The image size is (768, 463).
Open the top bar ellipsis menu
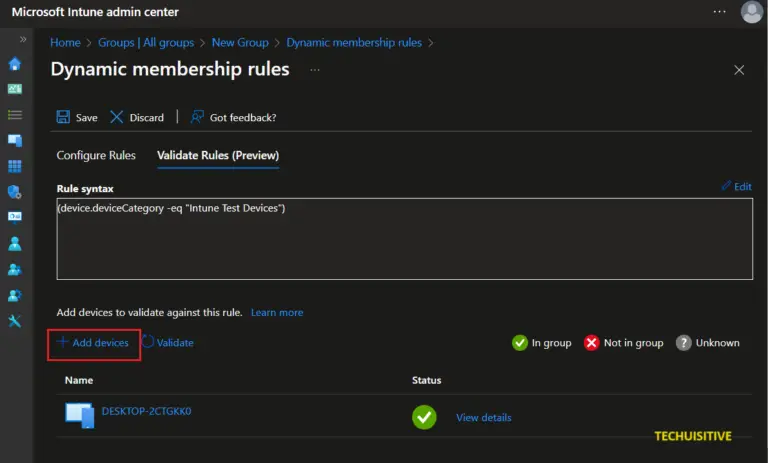(719, 12)
